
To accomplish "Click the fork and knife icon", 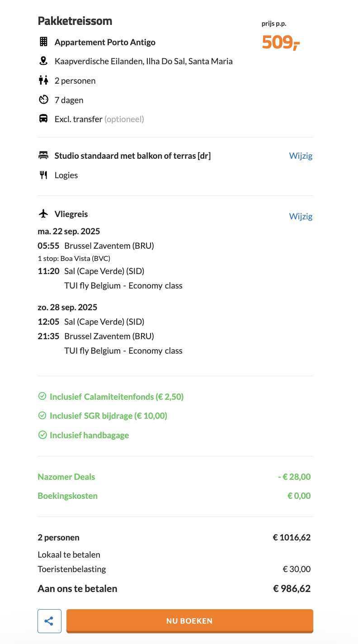I will (43, 175).
